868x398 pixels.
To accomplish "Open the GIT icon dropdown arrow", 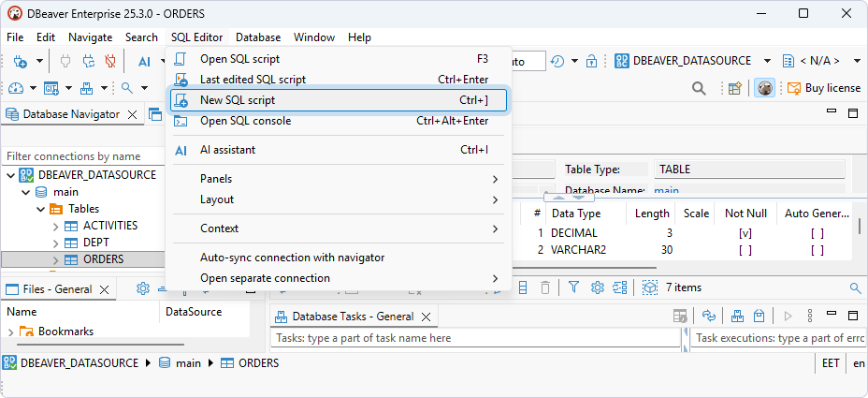I will [68, 88].
